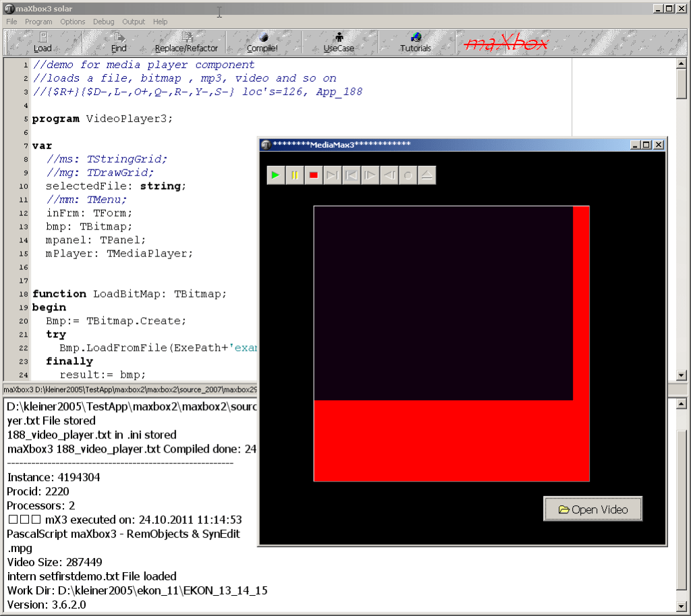The width and height of the screenshot is (691, 616).
Task: Click the Next track media button
Action: point(332,175)
